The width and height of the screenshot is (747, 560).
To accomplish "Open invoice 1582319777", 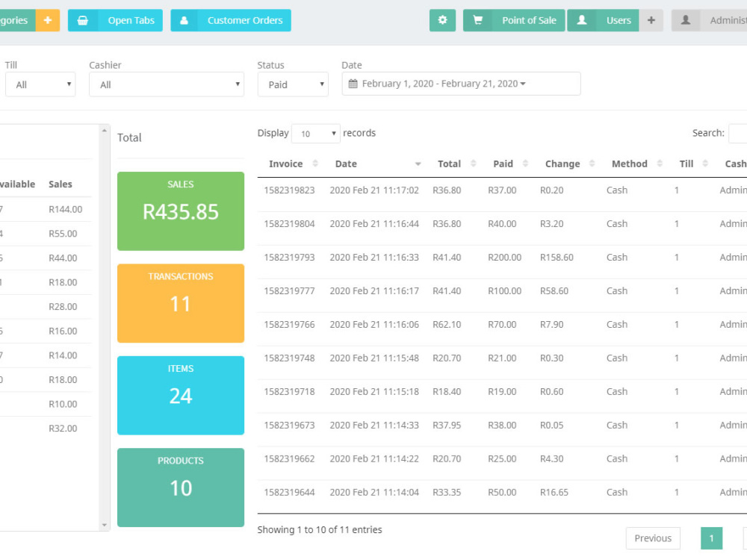I will [289, 291].
